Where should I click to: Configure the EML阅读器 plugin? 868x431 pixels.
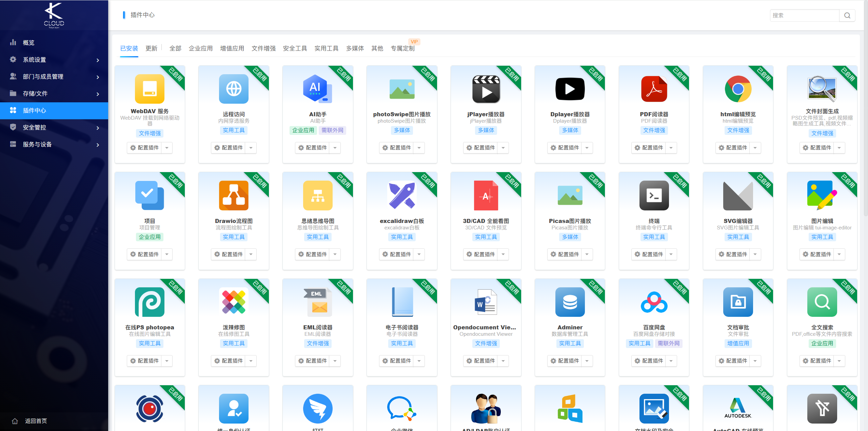[313, 361]
